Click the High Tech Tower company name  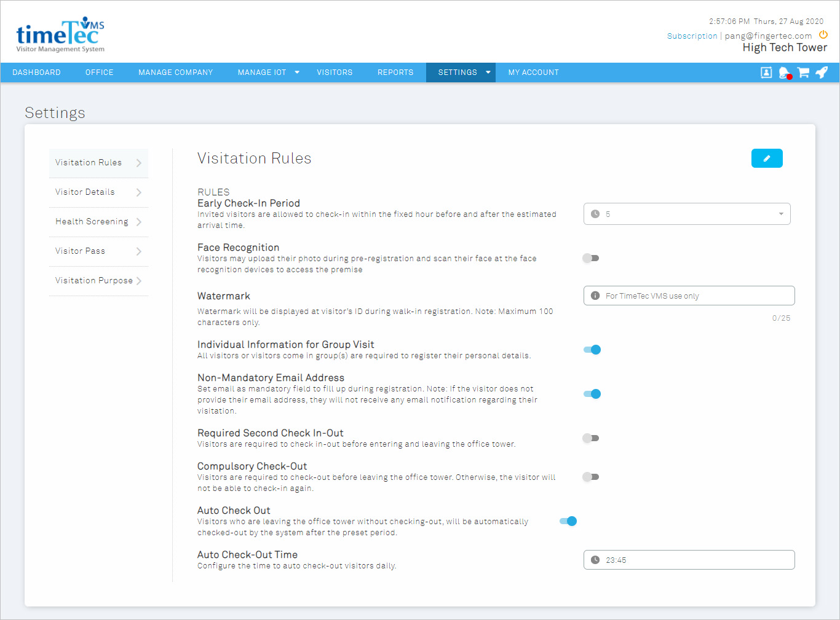(x=785, y=48)
